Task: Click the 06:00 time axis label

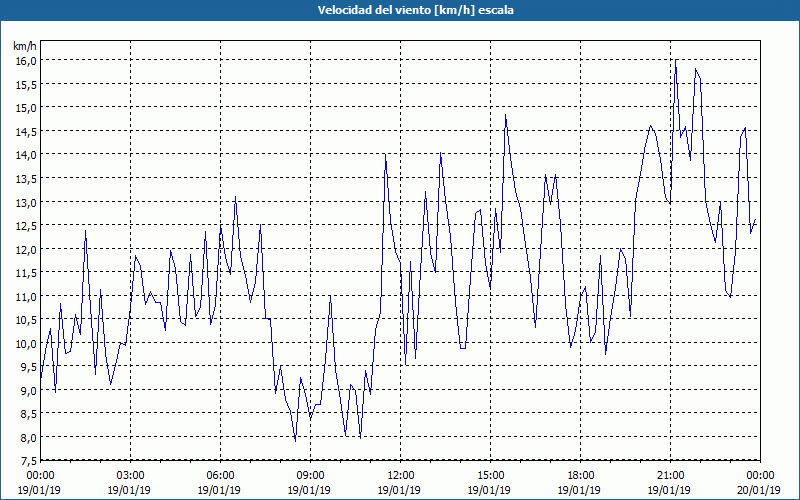Action: pos(220,476)
